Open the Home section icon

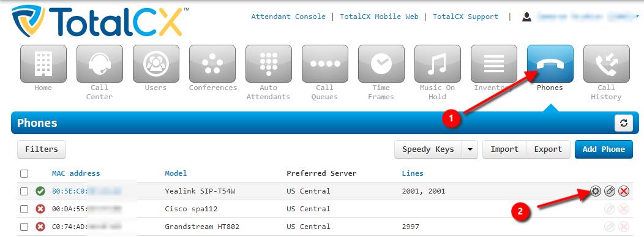click(43, 64)
